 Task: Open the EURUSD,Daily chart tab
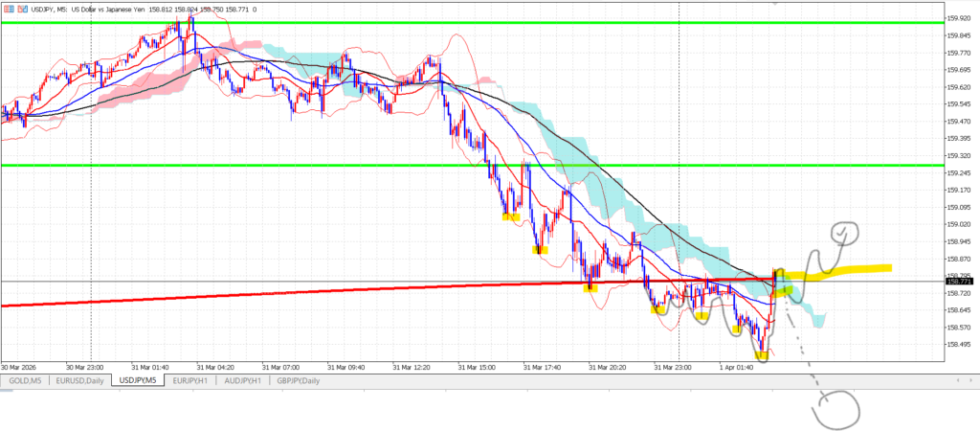pyautogui.click(x=81, y=380)
